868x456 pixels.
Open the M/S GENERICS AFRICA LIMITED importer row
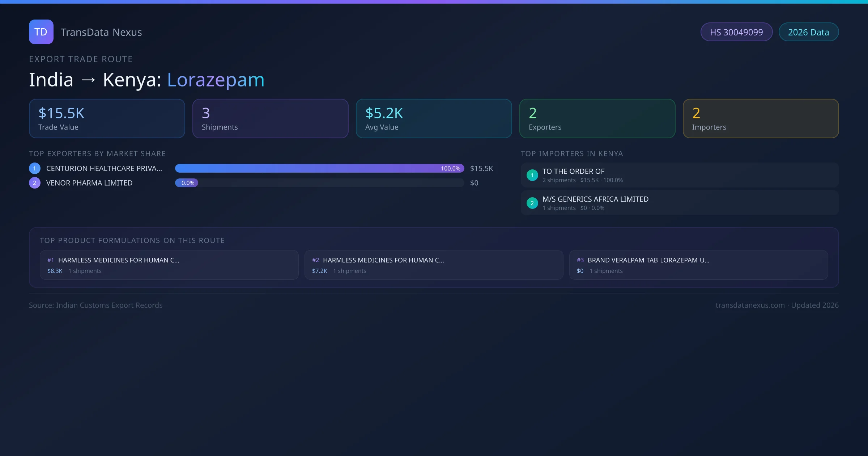pyautogui.click(x=679, y=203)
